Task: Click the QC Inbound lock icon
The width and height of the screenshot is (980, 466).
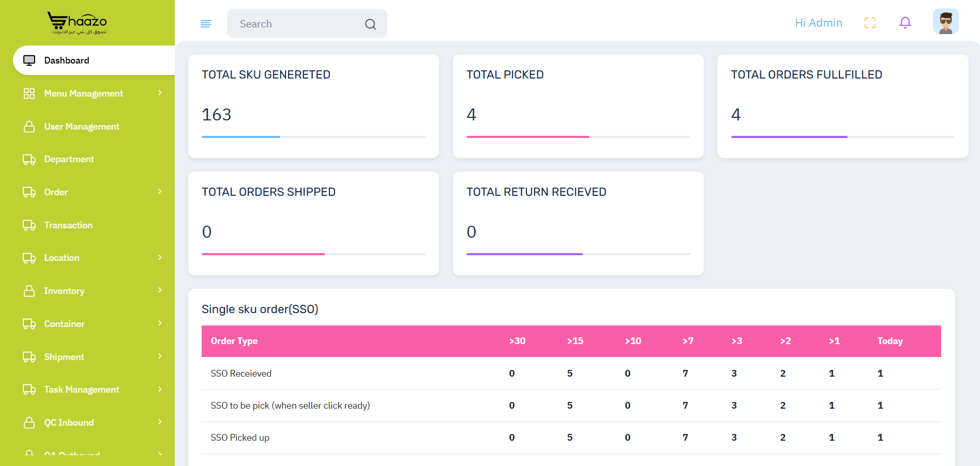Action: pyautogui.click(x=29, y=423)
